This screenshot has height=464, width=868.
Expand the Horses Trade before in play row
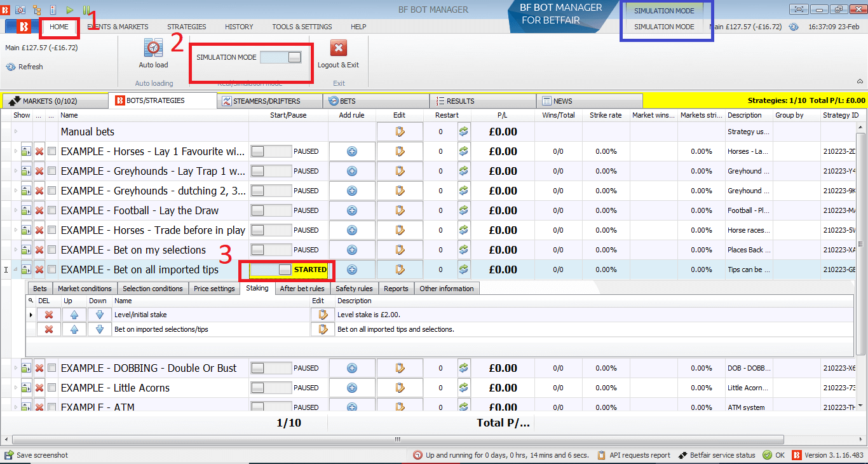pyautogui.click(x=16, y=230)
